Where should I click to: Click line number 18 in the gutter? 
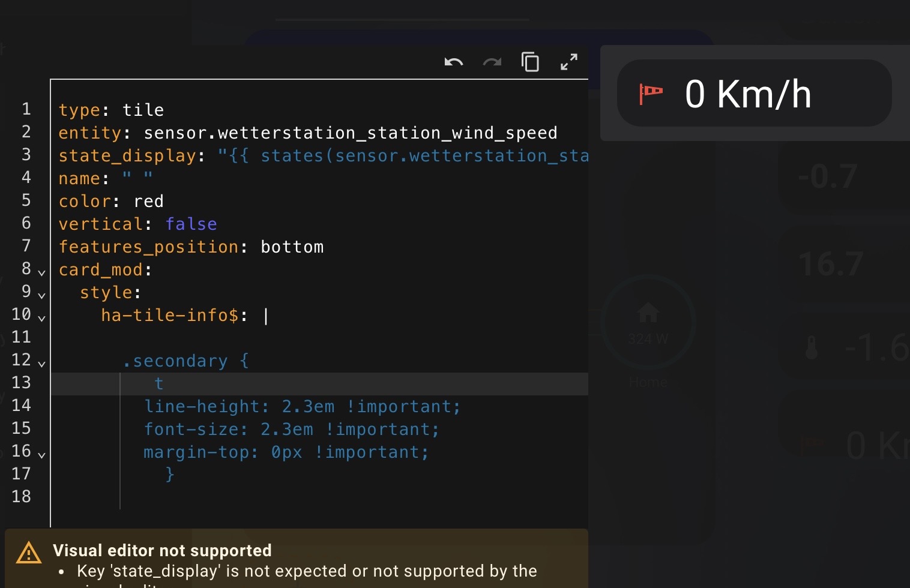[22, 497]
